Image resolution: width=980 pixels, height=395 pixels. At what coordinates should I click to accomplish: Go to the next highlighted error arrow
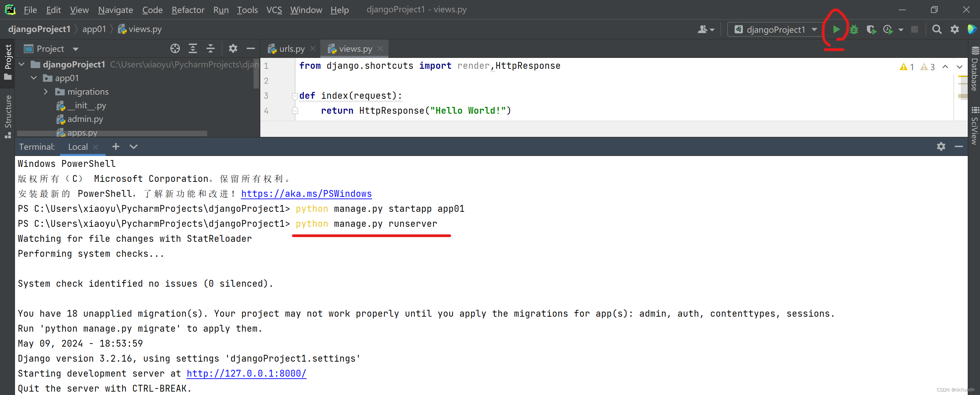(959, 66)
